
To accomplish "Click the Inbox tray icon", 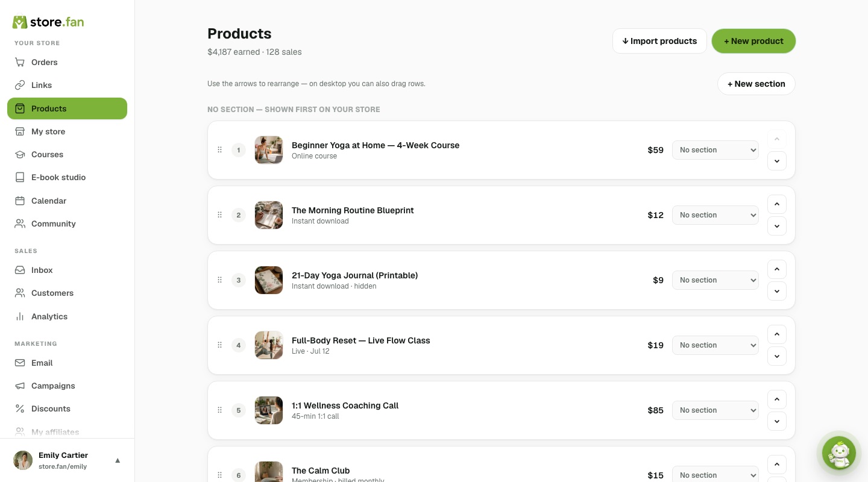I will pos(20,270).
